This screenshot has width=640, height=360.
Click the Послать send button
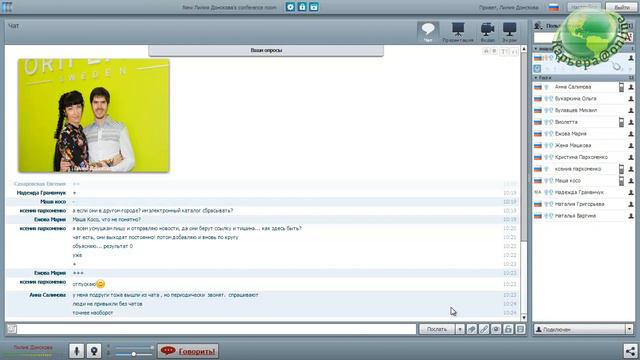(437, 329)
